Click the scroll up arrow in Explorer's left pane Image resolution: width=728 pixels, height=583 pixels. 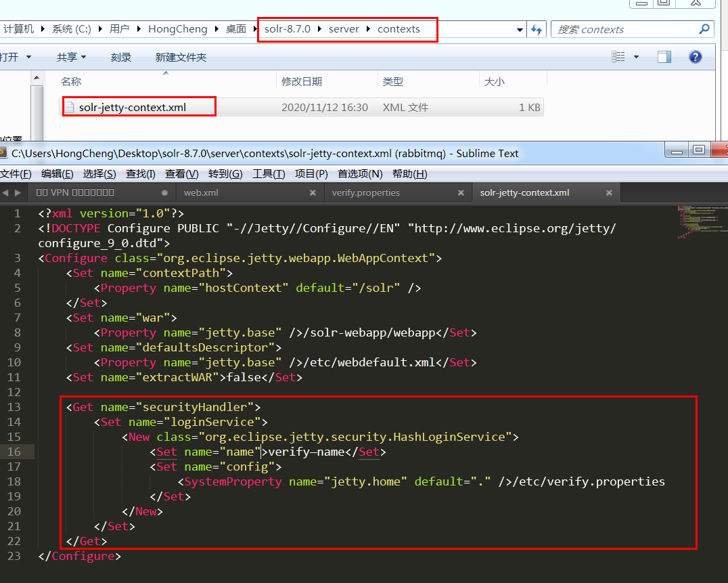pos(37,78)
